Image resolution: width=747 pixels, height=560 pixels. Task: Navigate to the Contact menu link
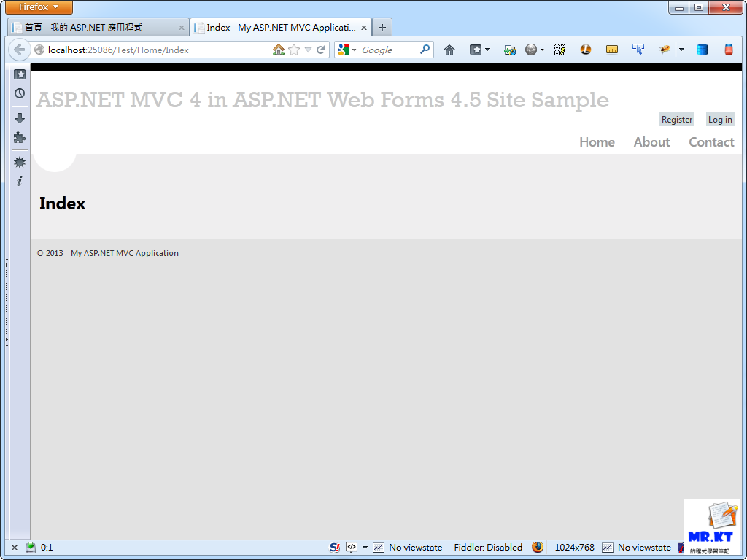pyautogui.click(x=711, y=142)
